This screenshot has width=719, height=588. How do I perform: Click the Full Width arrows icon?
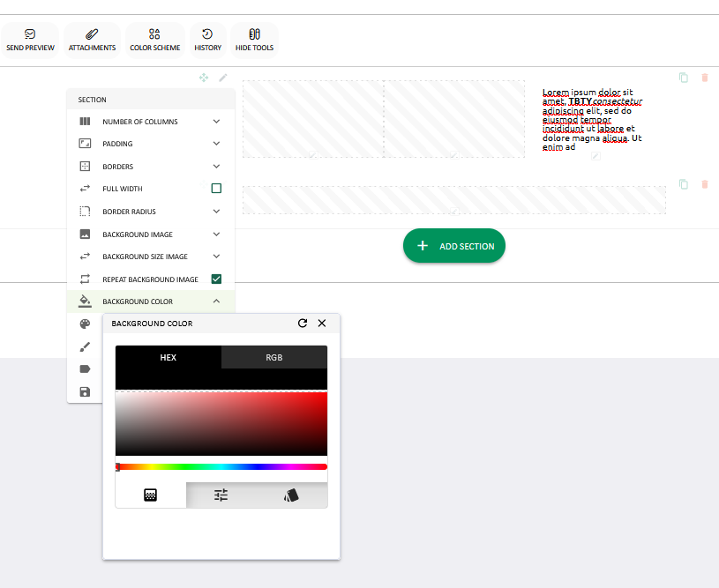(x=85, y=189)
